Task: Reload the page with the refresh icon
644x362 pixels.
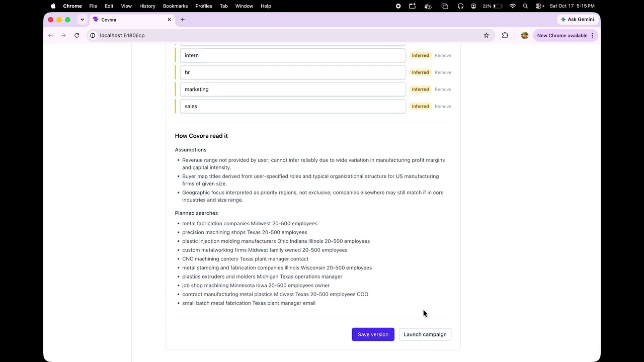Action: pos(76,35)
